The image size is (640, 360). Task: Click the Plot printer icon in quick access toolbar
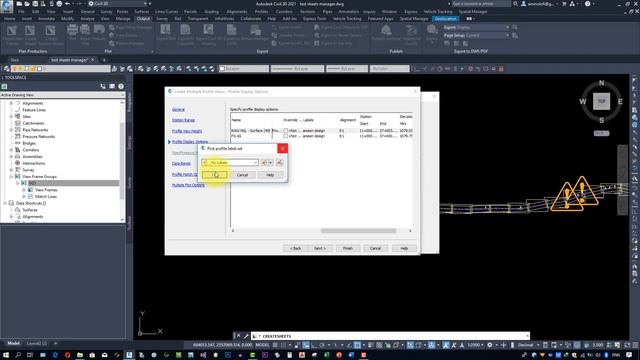pyautogui.click(x=59, y=4)
